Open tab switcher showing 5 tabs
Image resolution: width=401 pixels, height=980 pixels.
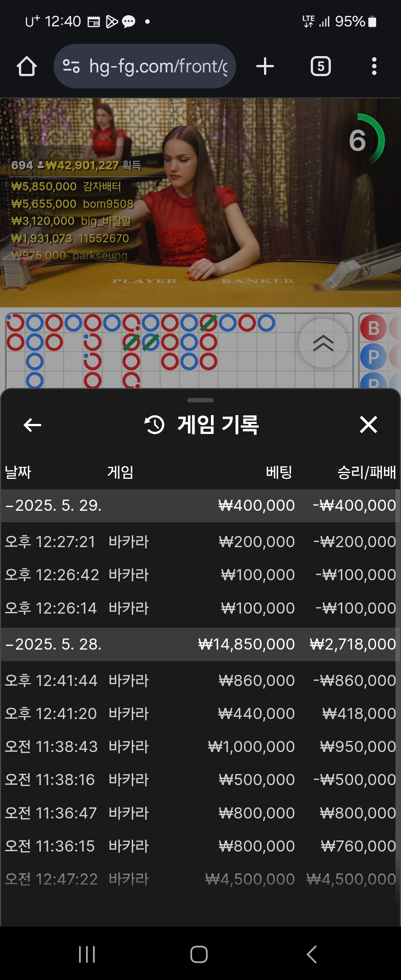[321, 66]
